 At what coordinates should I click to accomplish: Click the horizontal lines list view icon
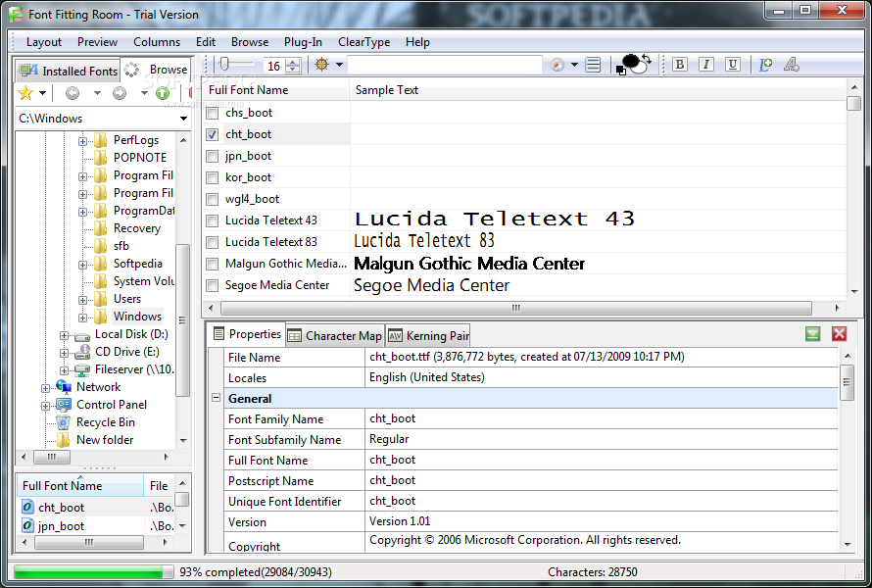click(x=594, y=65)
